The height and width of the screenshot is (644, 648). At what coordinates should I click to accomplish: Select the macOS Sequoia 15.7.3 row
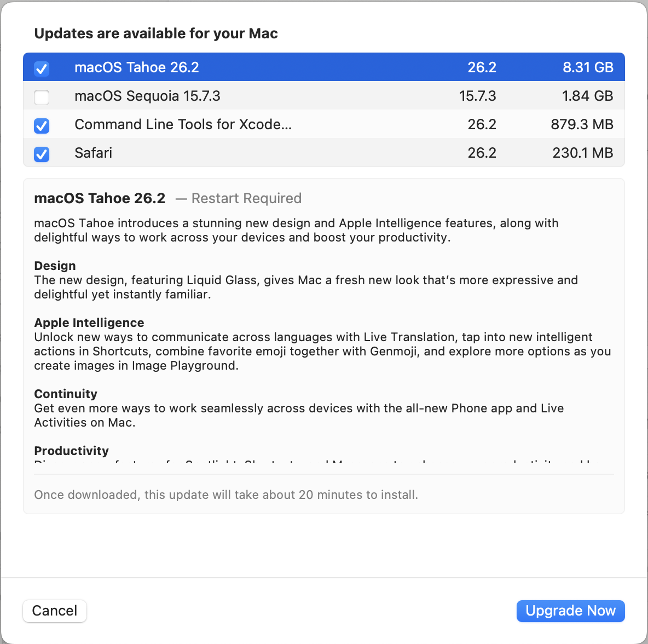coord(219,95)
